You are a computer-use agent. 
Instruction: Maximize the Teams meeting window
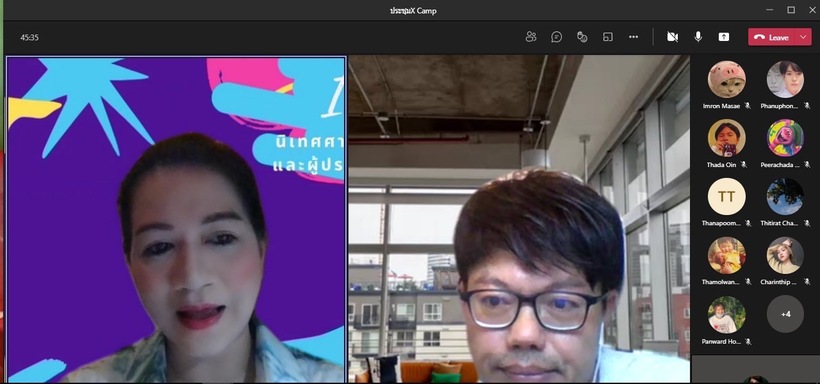coord(791,10)
